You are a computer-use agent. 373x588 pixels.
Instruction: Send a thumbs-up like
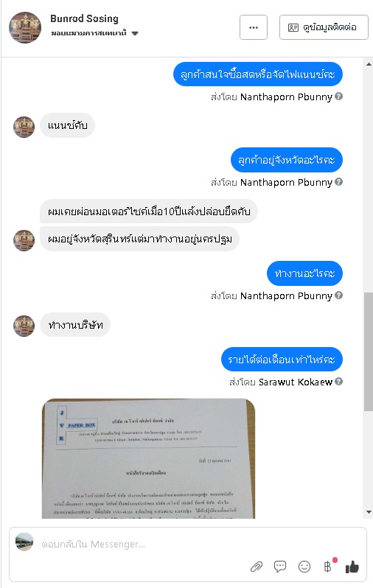(x=352, y=567)
